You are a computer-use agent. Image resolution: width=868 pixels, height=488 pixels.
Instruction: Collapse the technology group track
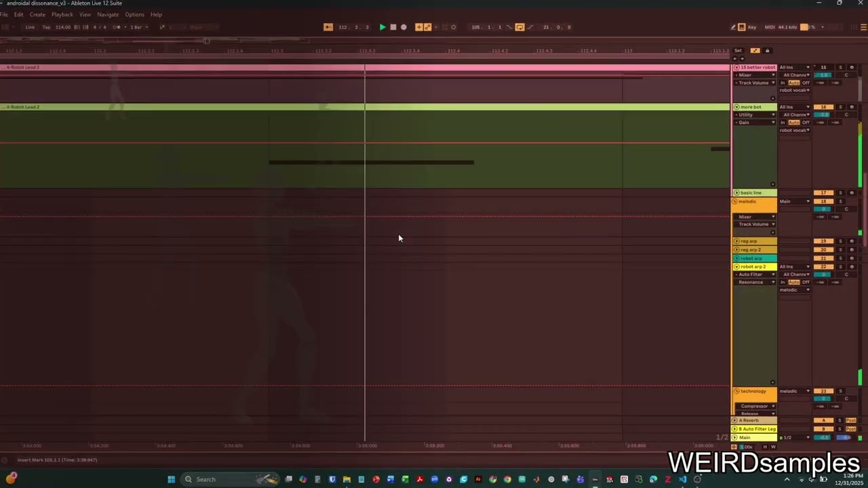tap(736, 391)
